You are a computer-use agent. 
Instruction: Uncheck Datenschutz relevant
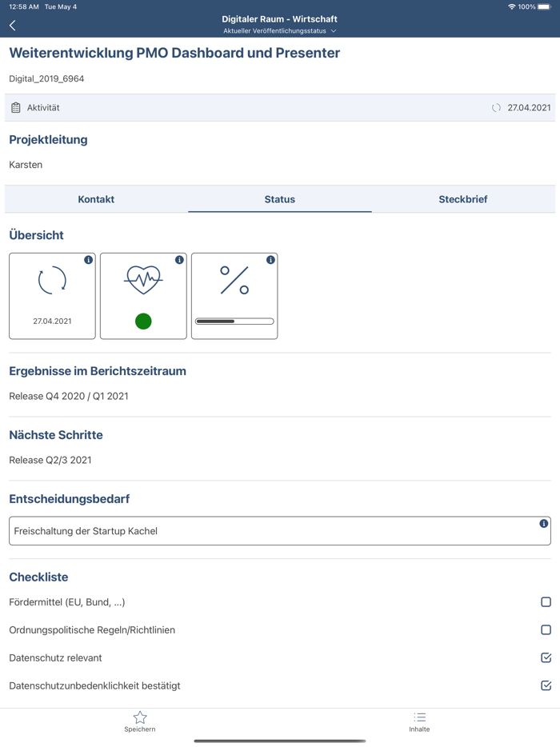pos(545,657)
